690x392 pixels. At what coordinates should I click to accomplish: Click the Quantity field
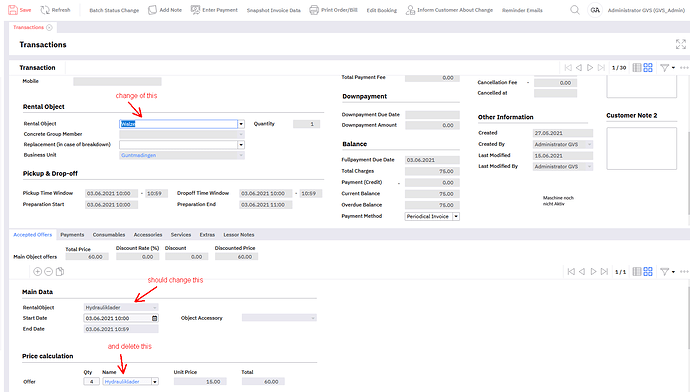(x=306, y=124)
